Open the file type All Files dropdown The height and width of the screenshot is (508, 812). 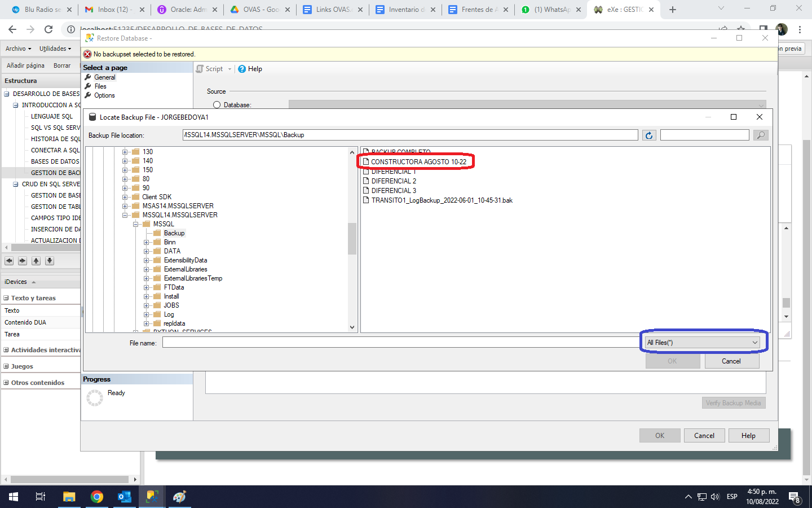(703, 343)
